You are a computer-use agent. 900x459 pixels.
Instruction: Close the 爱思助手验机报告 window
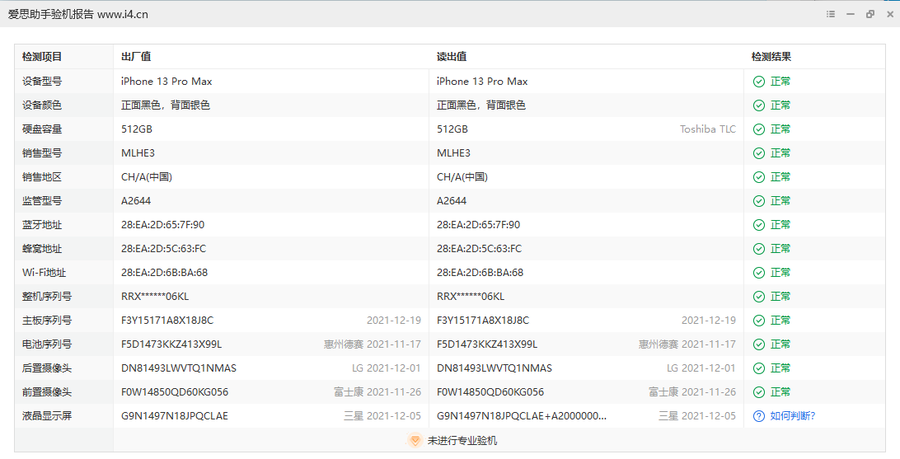[x=888, y=14]
